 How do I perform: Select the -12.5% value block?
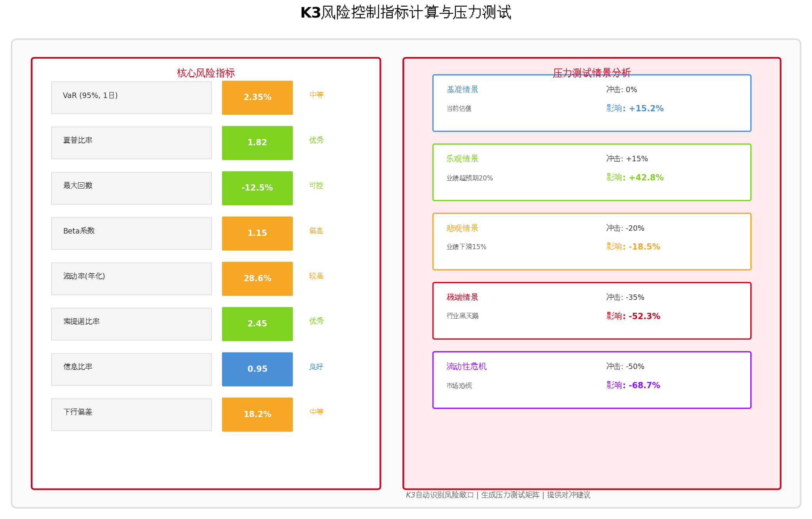click(257, 188)
